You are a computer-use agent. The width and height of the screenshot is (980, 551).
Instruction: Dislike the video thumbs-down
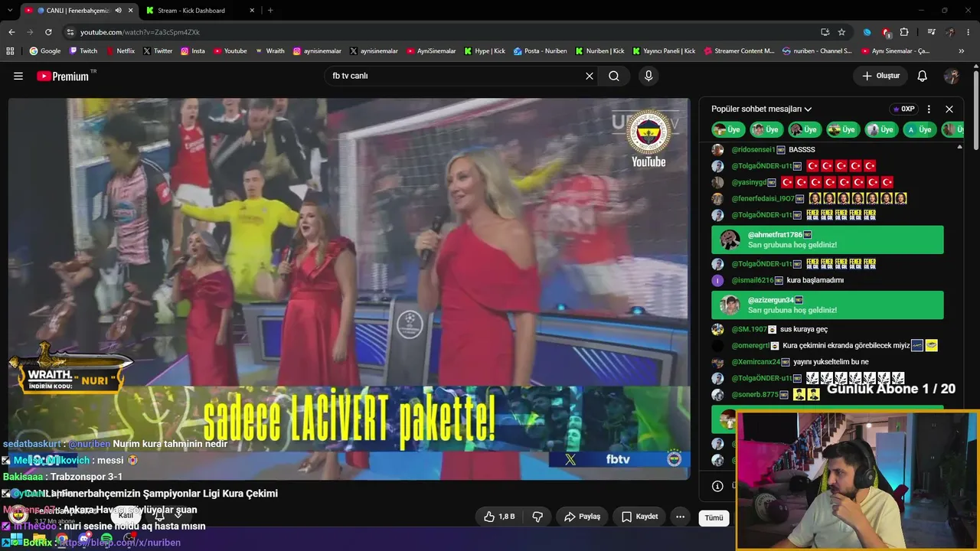tap(537, 517)
